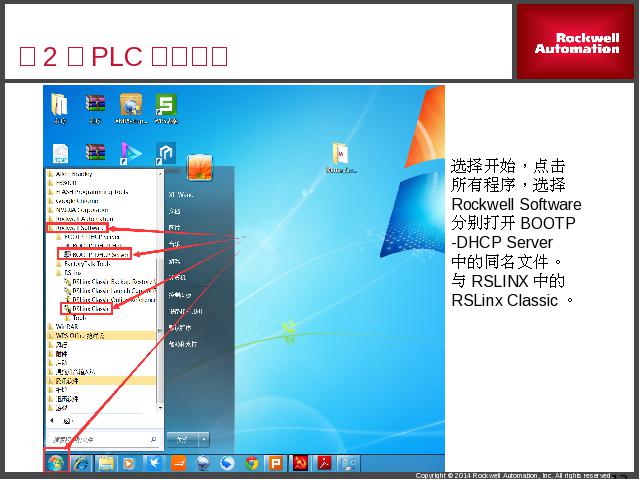Open 帮助和支持 in Start menu right pane
The image size is (640, 480).
coord(182,344)
